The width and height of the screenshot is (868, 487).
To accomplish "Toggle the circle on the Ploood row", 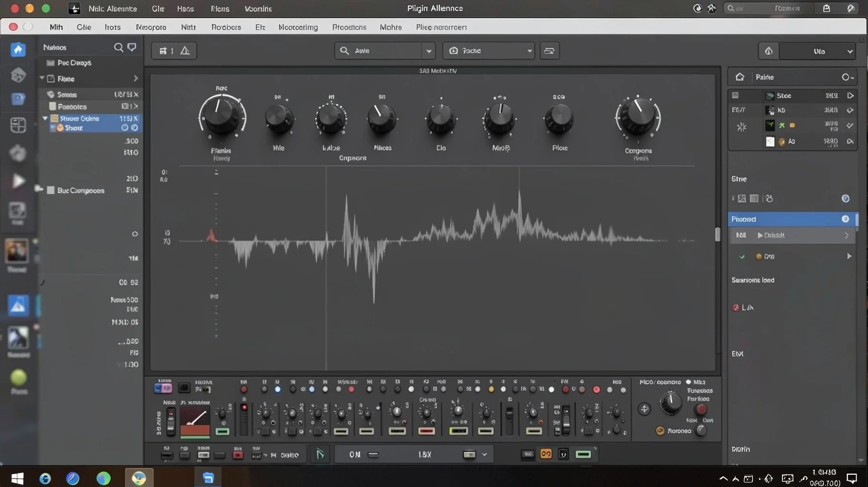I will coord(845,219).
